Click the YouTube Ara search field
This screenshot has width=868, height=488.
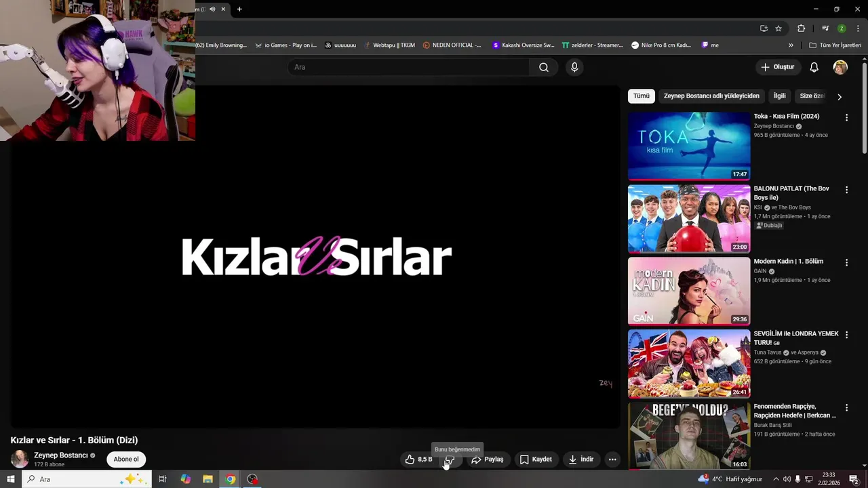(408, 67)
